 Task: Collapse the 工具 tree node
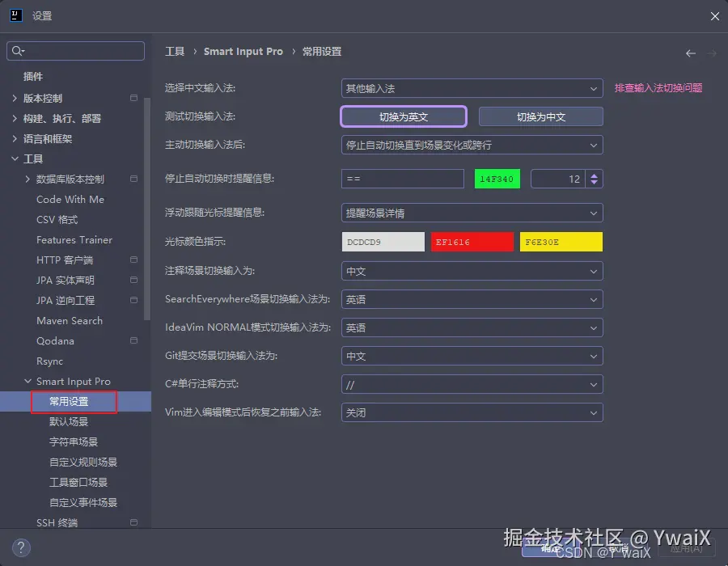[x=14, y=158]
